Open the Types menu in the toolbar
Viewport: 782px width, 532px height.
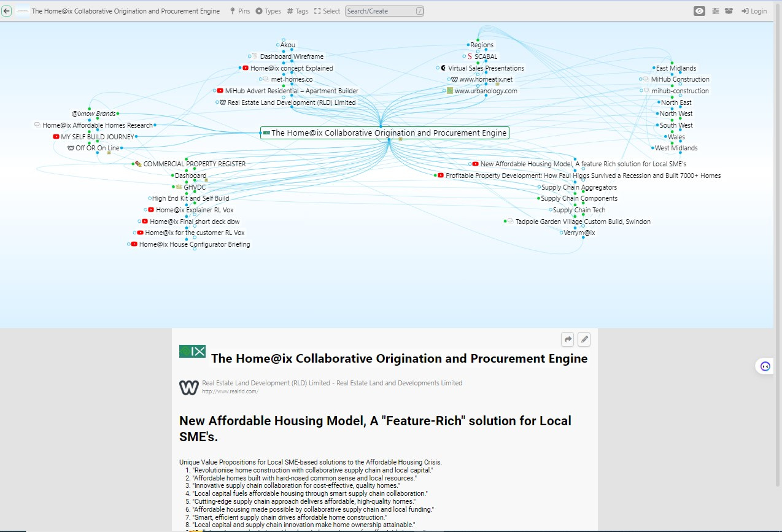tap(268, 11)
